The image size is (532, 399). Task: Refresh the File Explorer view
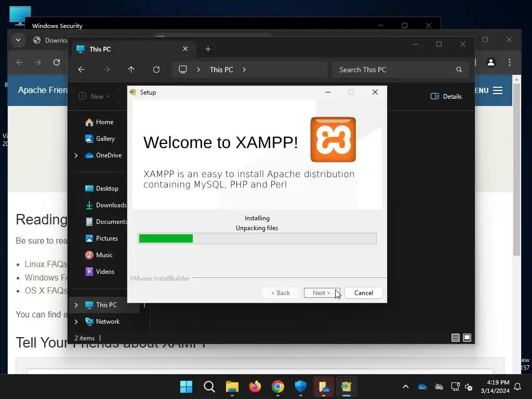(x=156, y=70)
